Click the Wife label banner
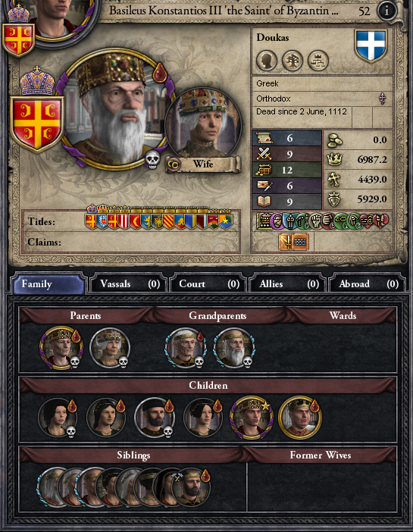This screenshot has height=532, width=413. (x=203, y=164)
